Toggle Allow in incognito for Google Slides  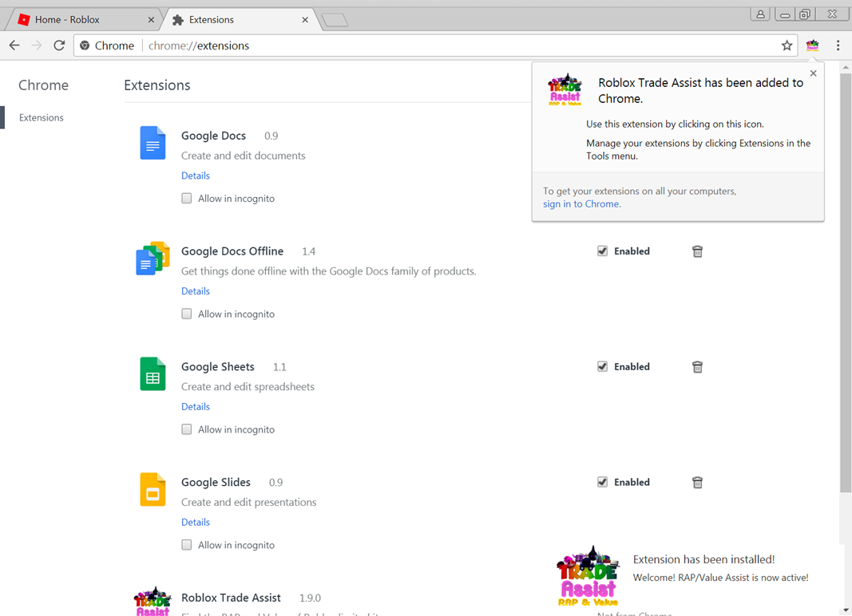(186, 545)
